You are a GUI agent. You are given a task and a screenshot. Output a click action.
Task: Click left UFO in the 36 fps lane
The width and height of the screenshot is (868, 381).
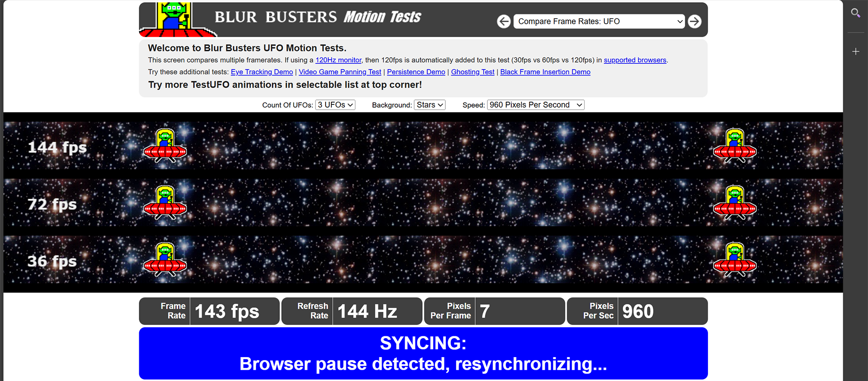click(x=165, y=259)
